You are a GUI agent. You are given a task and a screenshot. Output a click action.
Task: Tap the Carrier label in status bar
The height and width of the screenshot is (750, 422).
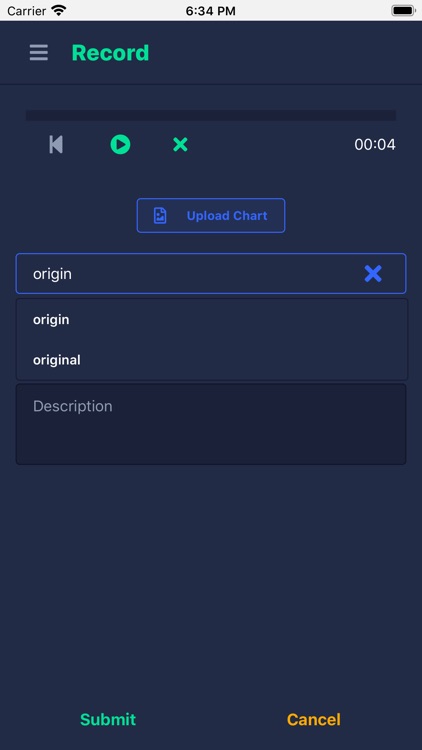[26, 11]
